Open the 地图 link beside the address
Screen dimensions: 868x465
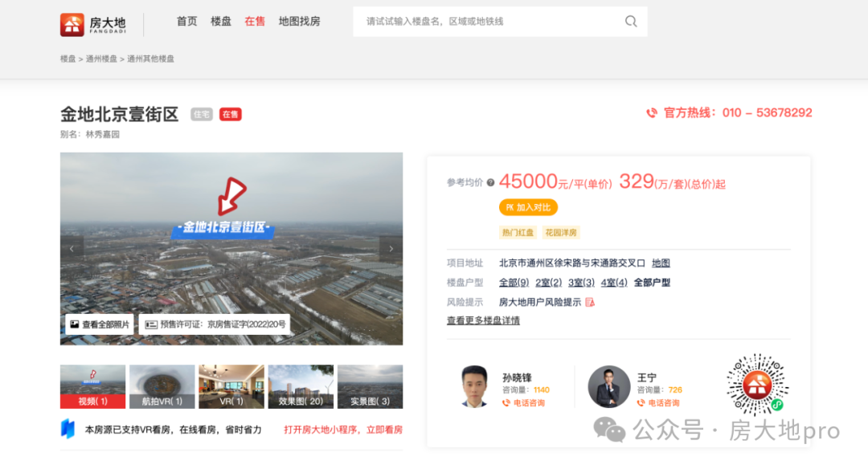click(x=661, y=263)
